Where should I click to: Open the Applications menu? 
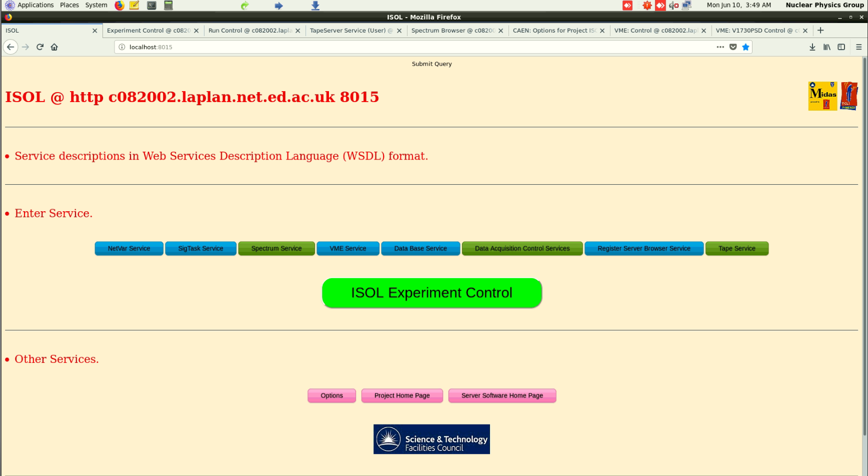[x=29, y=5]
